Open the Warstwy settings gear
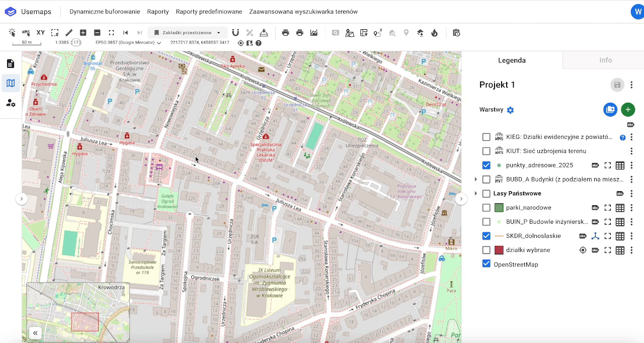Screen dimensions: 644x343 510,110
